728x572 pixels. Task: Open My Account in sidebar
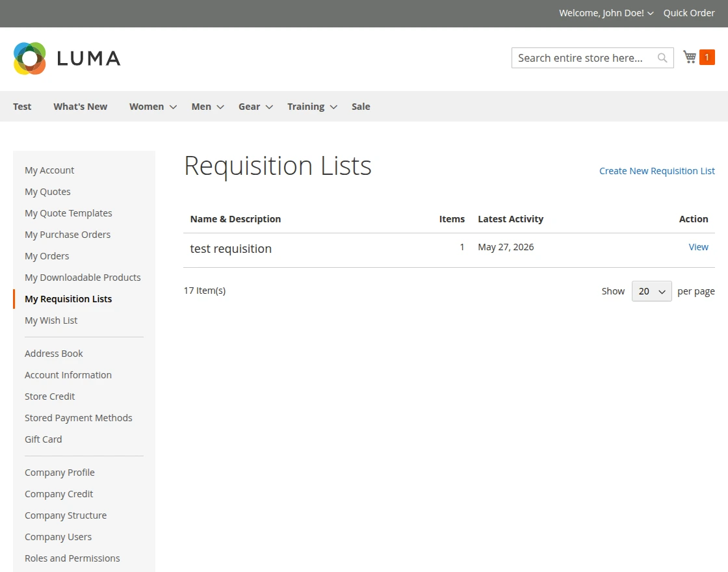(x=49, y=170)
